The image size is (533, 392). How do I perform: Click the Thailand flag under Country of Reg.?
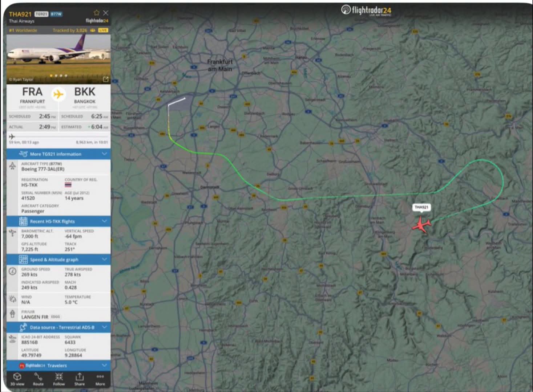pyautogui.click(x=68, y=185)
